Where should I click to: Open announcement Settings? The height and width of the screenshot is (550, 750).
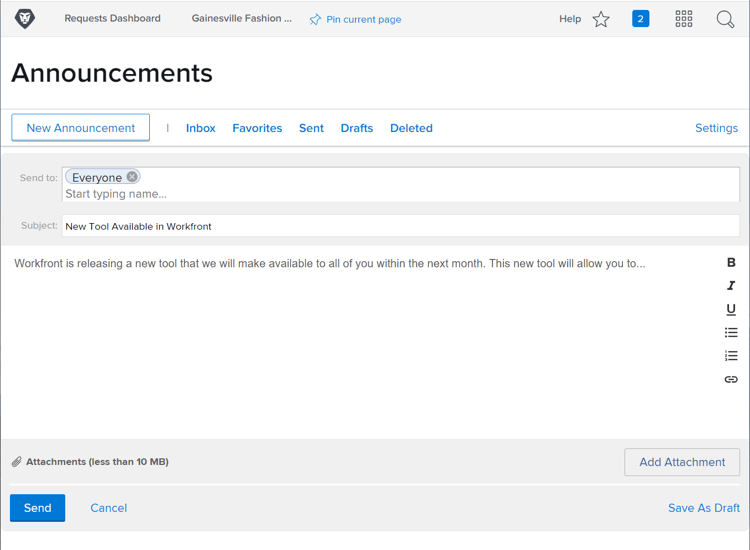pyautogui.click(x=716, y=128)
